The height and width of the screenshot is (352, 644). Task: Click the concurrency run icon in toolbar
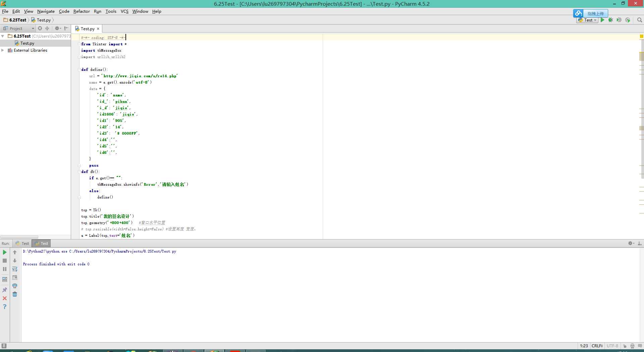click(628, 20)
